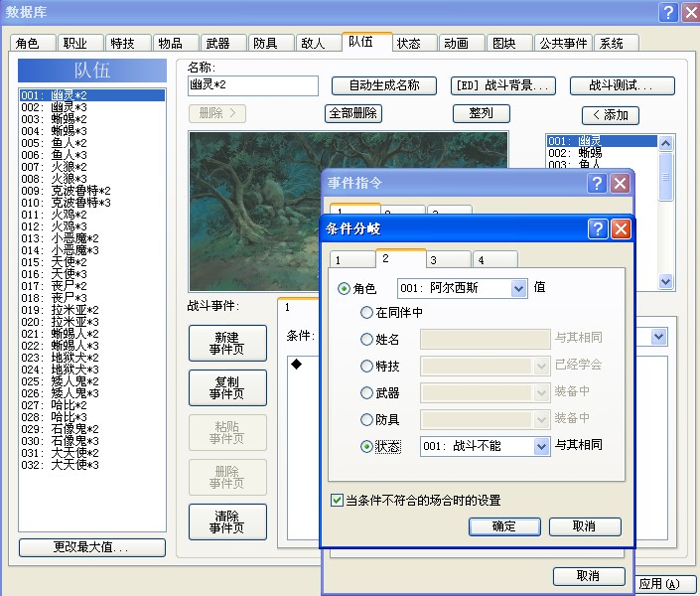Switch to tab 4 in 条件分歧
The width and height of the screenshot is (700, 596).
[x=495, y=260]
